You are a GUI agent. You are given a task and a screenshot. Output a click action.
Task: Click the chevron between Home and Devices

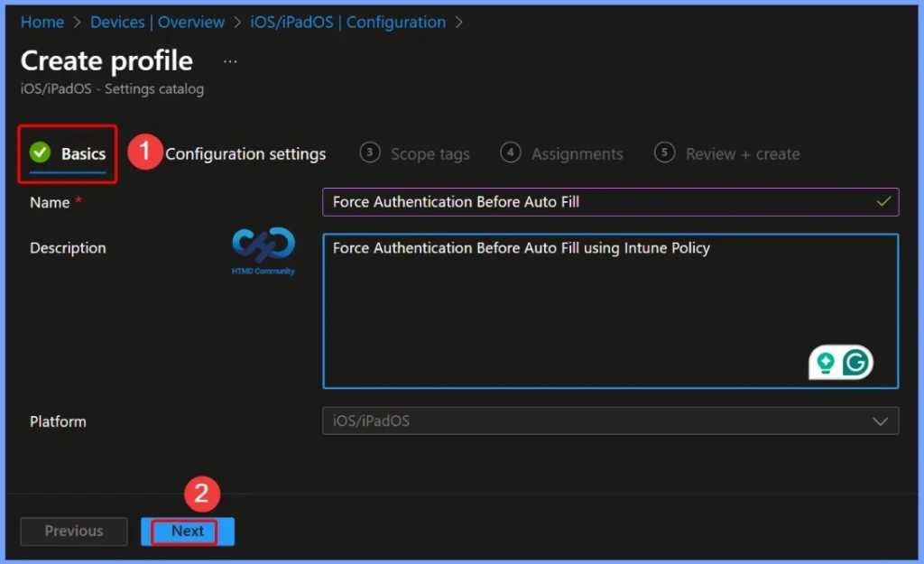point(76,22)
